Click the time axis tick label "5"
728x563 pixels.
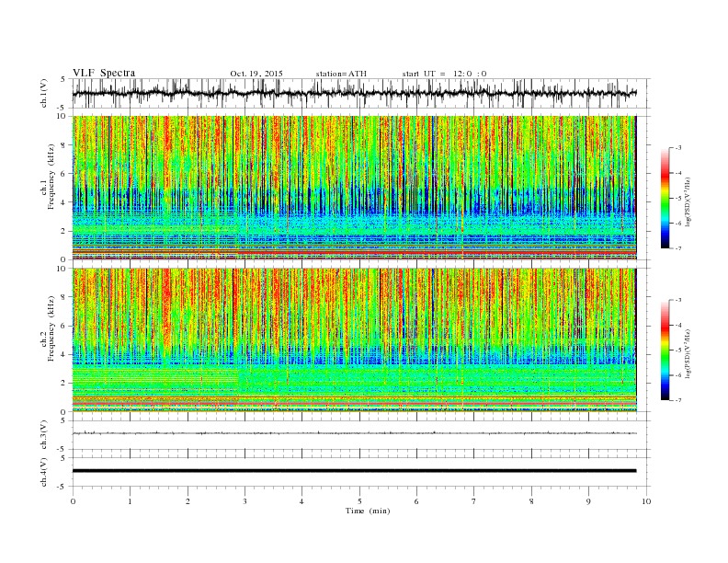pos(359,501)
